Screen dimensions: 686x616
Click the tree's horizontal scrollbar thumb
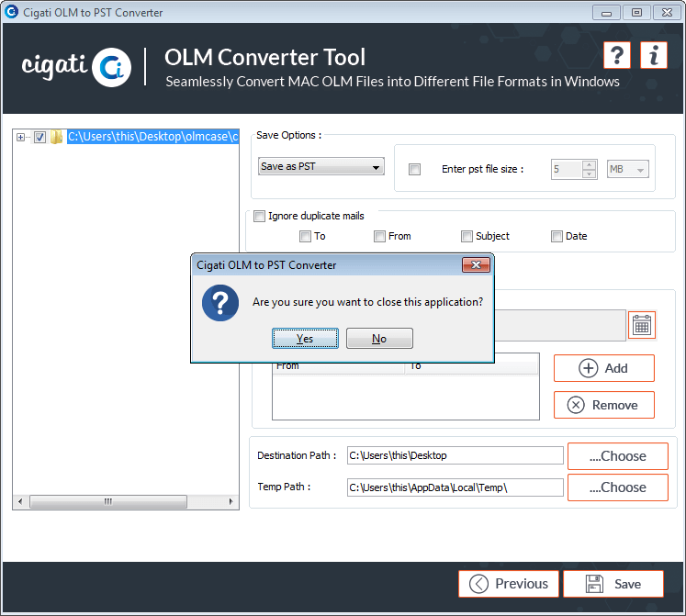coord(108,501)
